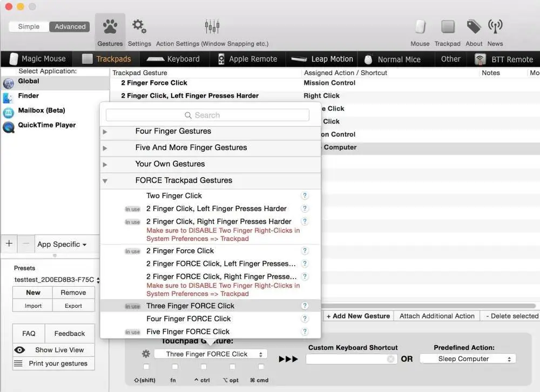Image resolution: width=540 pixels, height=392 pixels.
Task: Open Action Settings sliders icon
Action: coord(212,26)
